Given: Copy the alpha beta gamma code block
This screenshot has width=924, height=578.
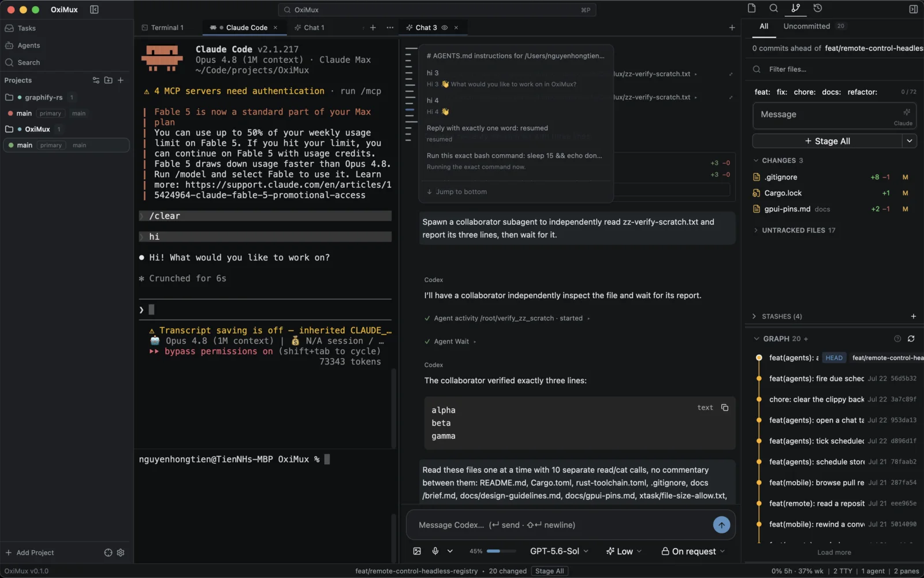Looking at the screenshot, I should pos(725,407).
